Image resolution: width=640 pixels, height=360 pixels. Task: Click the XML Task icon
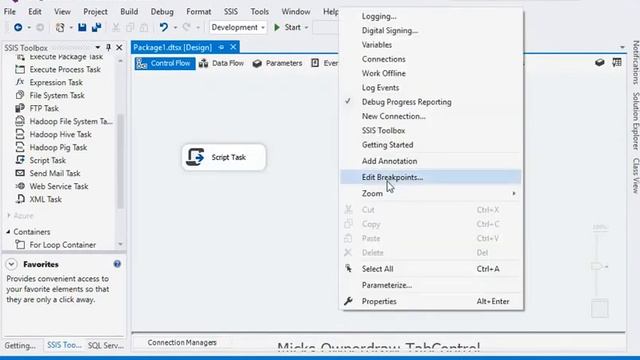tap(20, 199)
